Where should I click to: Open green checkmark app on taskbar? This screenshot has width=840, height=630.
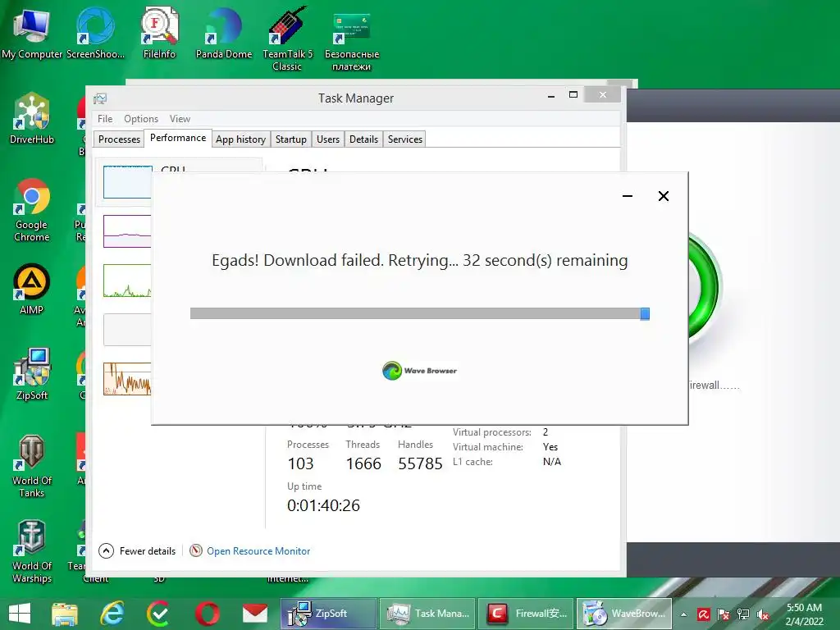point(158,614)
